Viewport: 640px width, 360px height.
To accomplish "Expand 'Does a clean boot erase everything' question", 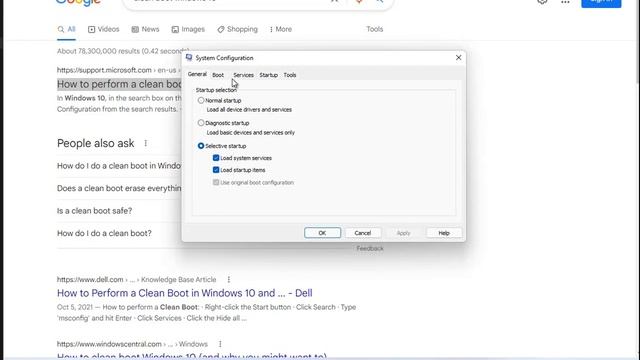I will click(119, 188).
